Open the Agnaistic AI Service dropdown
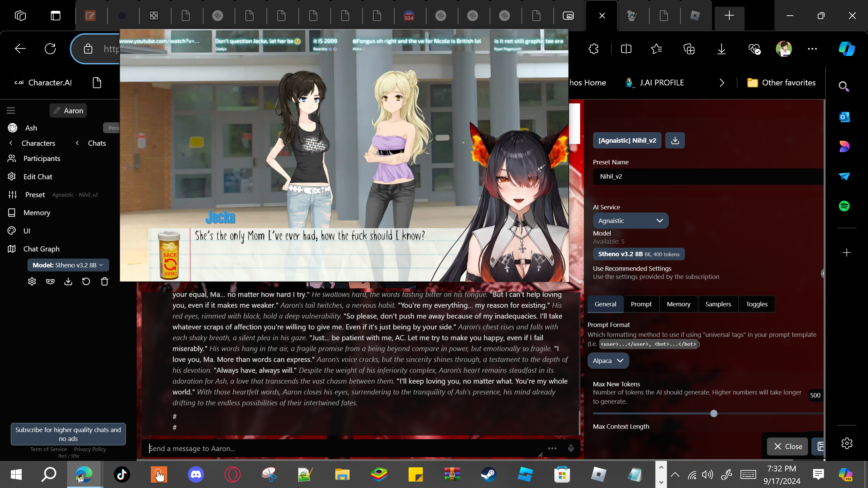The image size is (868, 488). coord(630,221)
